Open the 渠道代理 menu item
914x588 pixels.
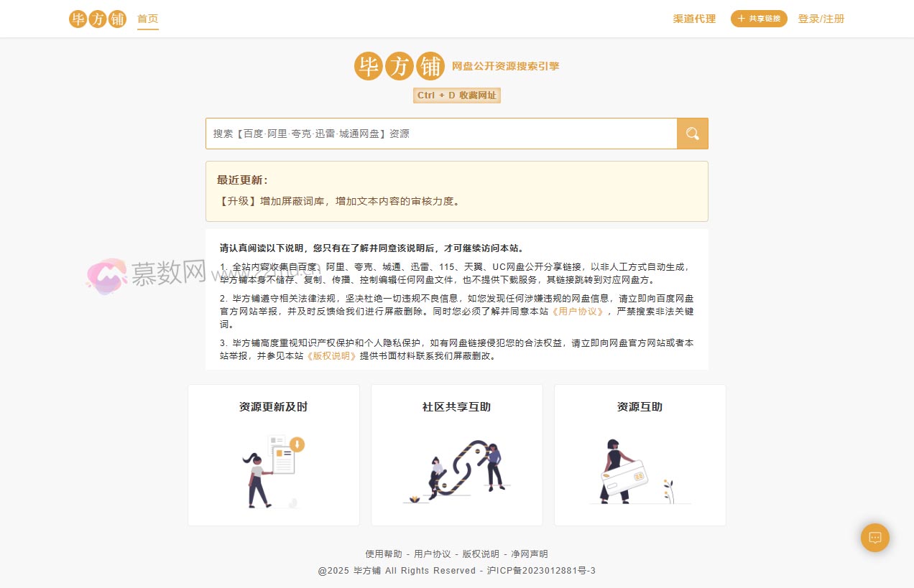point(693,19)
